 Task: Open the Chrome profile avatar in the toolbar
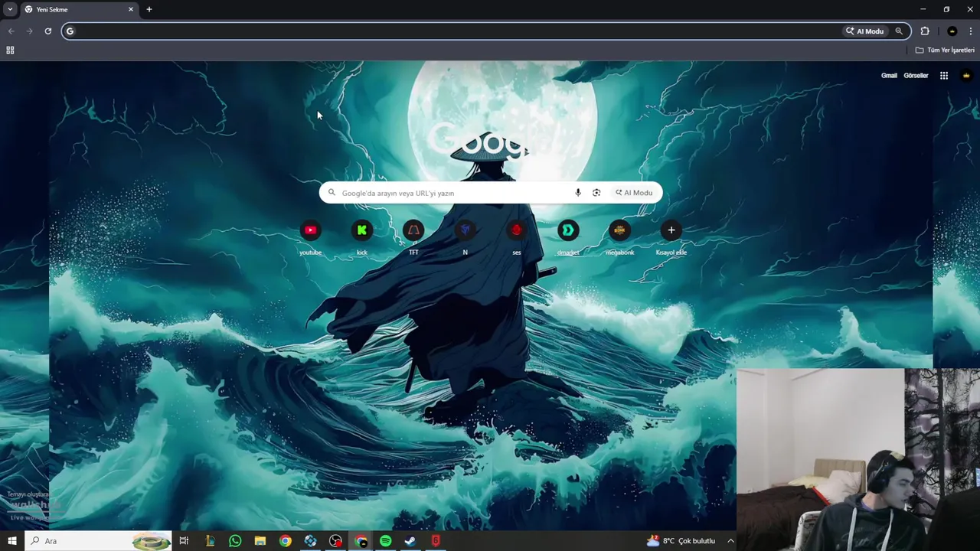click(x=952, y=31)
